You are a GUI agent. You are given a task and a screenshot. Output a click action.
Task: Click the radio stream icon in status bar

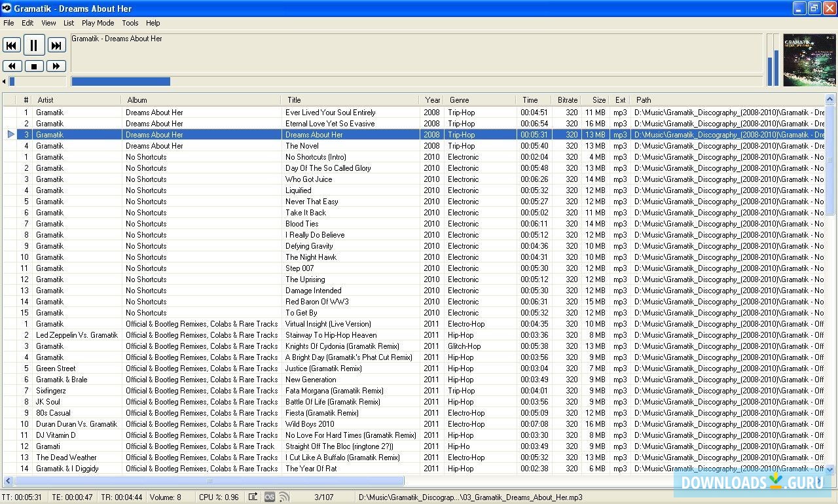283,497
